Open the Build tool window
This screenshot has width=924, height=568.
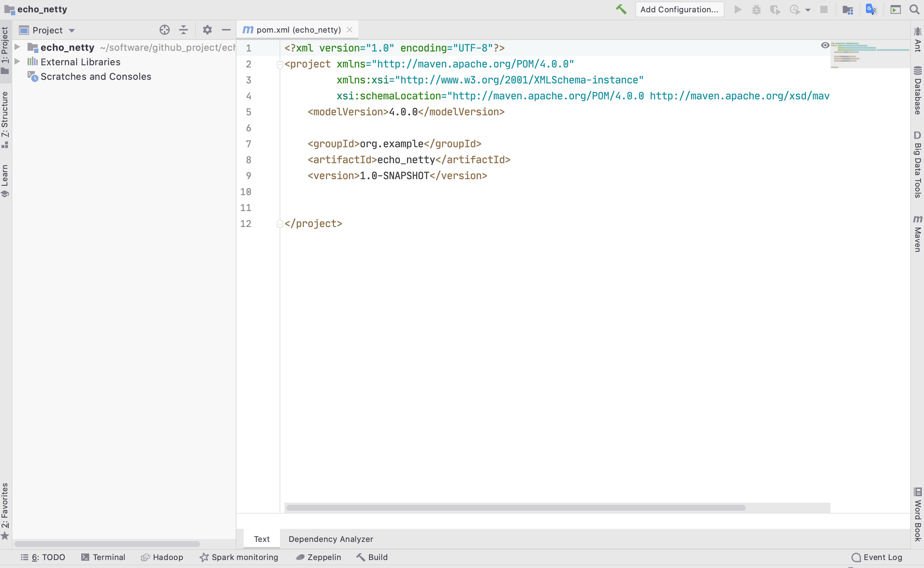[372, 557]
